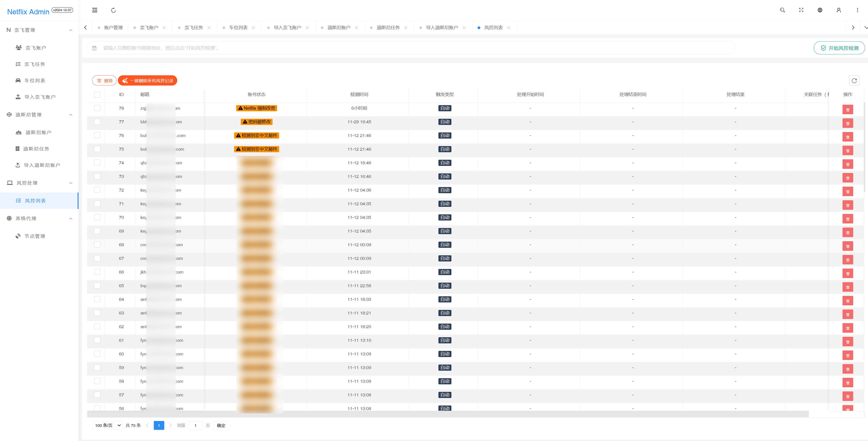Image resolution: width=868 pixels, height=441 pixels.
Task: Reload table with refresh icon above table
Action: tap(854, 81)
